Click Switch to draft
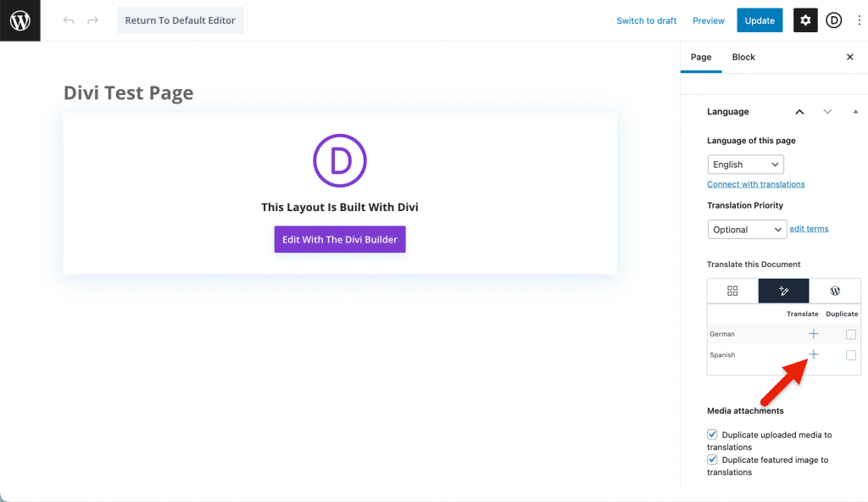 646,20
